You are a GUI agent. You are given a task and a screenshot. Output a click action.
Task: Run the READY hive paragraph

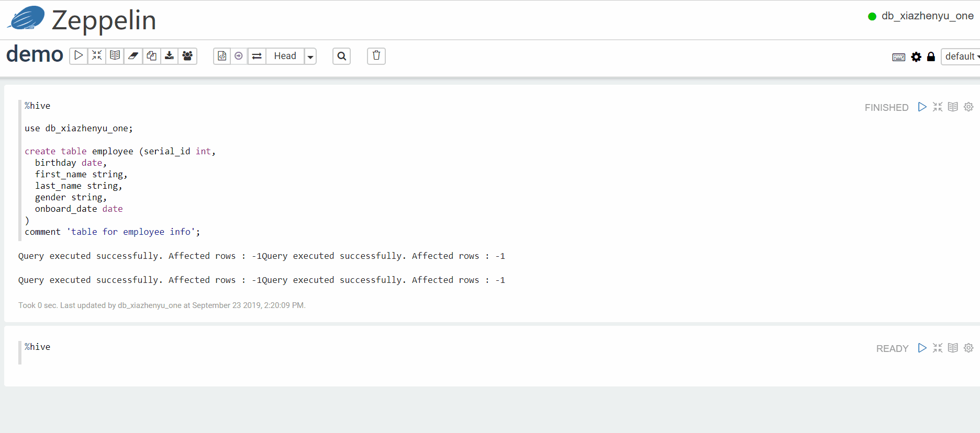tap(922, 348)
